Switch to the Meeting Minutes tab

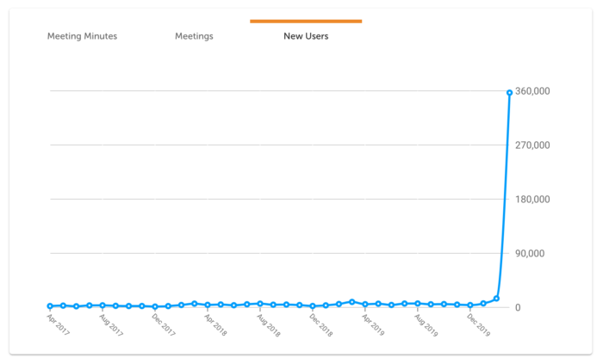[x=82, y=36]
